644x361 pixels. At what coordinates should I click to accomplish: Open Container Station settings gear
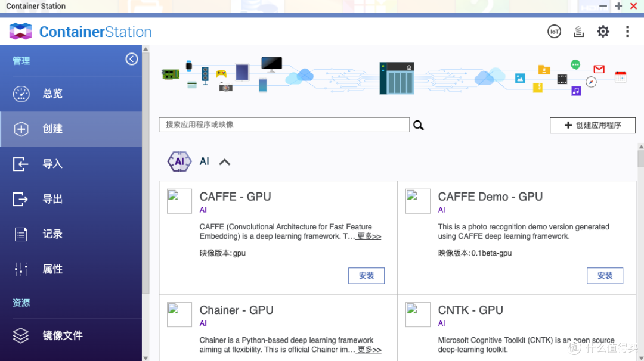(602, 31)
